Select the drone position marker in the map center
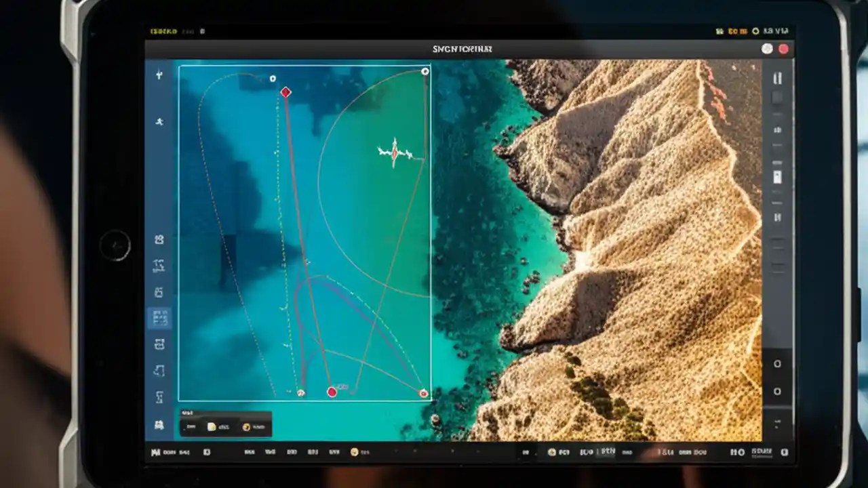The height and width of the screenshot is (488, 868). coord(395,153)
